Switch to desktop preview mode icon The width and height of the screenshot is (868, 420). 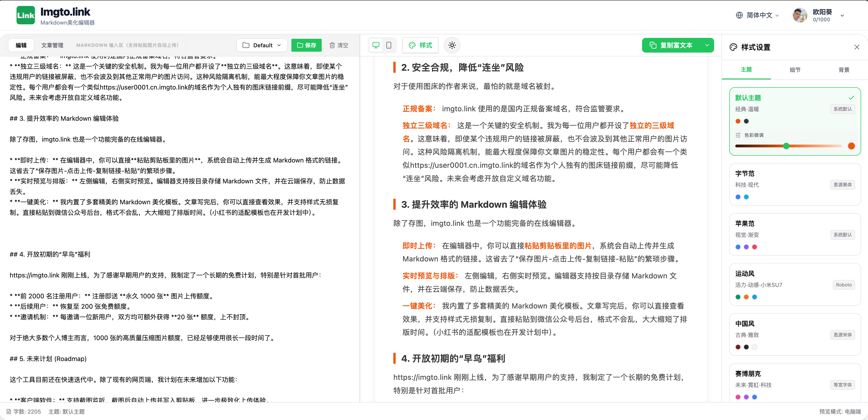376,45
